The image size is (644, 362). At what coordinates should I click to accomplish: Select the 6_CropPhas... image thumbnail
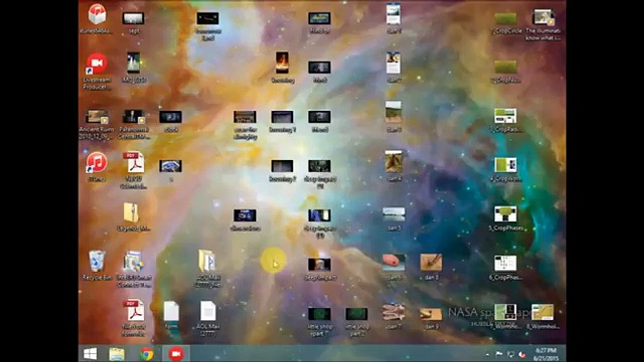(x=505, y=263)
